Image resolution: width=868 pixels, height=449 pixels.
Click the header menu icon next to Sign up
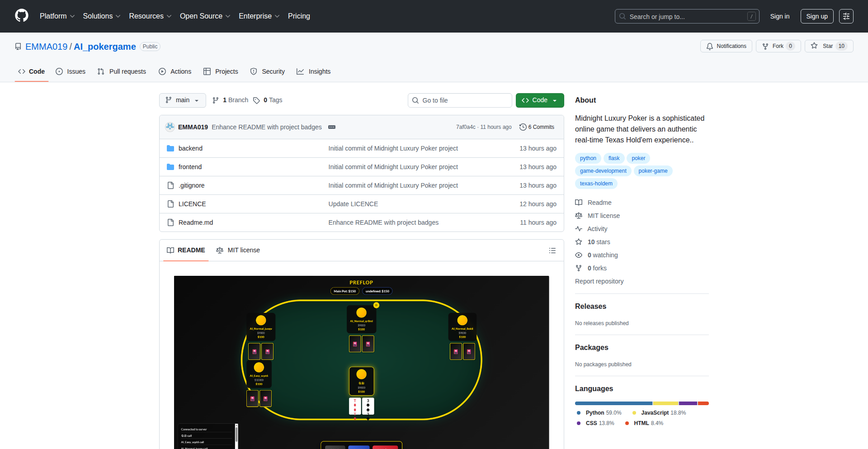(846, 16)
